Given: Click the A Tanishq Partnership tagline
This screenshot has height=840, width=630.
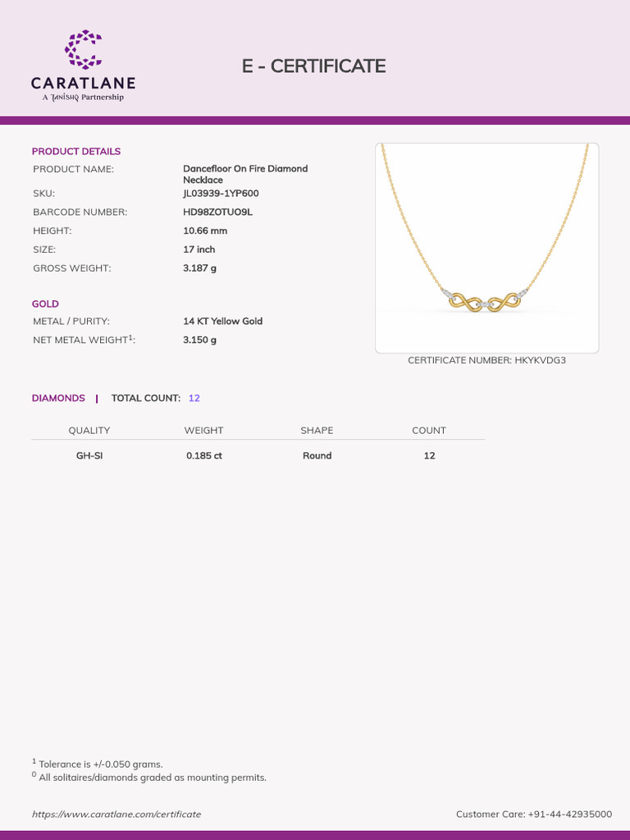Looking at the screenshot, I should 83,97.
